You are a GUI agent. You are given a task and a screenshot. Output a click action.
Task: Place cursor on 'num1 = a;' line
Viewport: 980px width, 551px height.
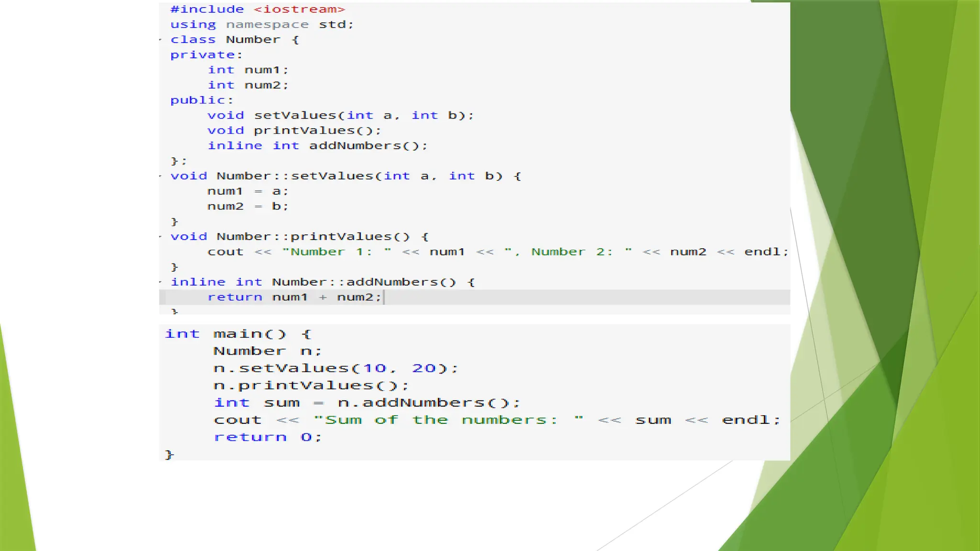coord(248,191)
